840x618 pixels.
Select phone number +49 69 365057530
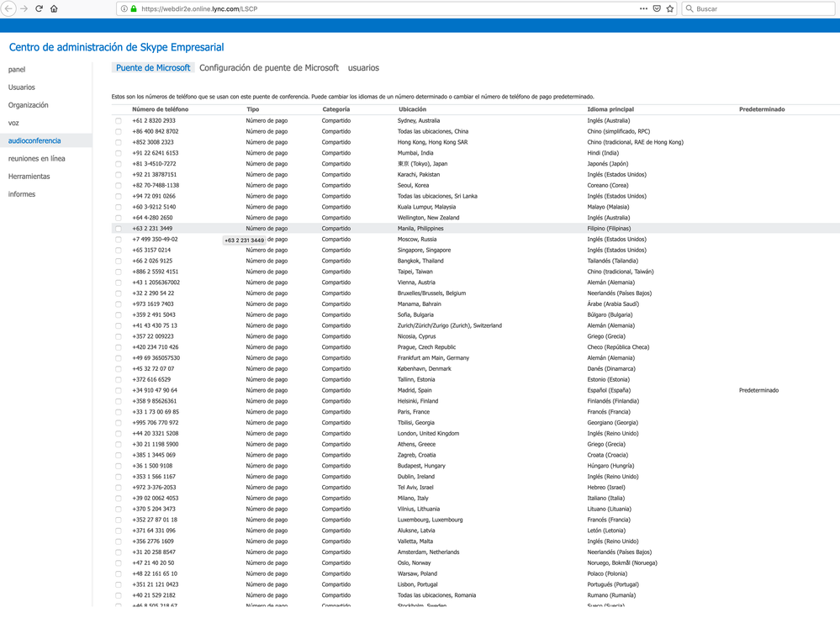point(156,357)
